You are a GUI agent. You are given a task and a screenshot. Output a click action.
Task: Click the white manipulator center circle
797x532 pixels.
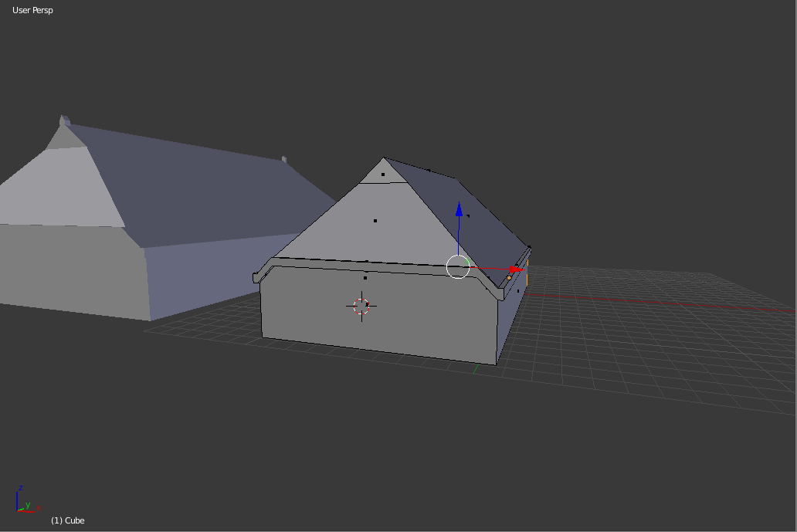[x=458, y=267]
